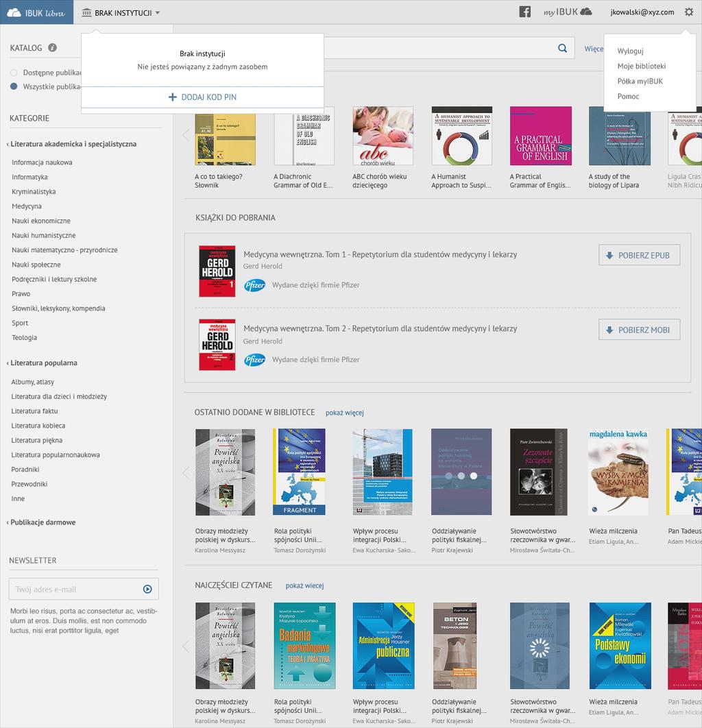Choose Półka myIBUK from user menu
Screen dimensions: 702x728
click(640, 82)
